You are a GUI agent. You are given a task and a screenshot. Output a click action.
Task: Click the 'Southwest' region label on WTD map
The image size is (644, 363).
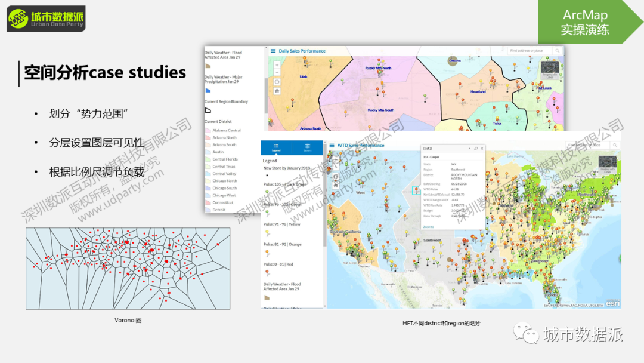click(x=432, y=240)
